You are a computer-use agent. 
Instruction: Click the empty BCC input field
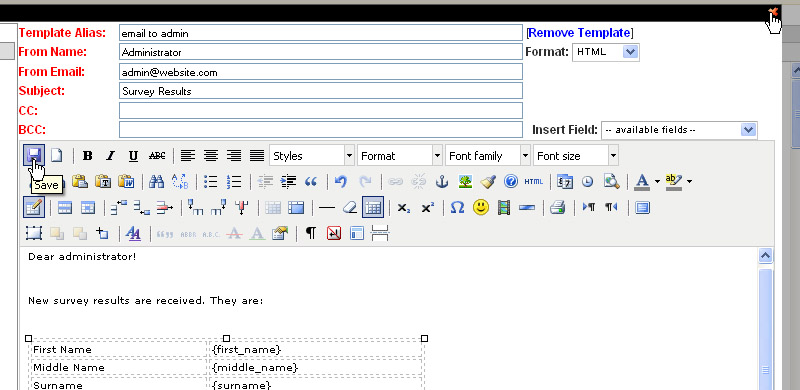click(x=321, y=130)
